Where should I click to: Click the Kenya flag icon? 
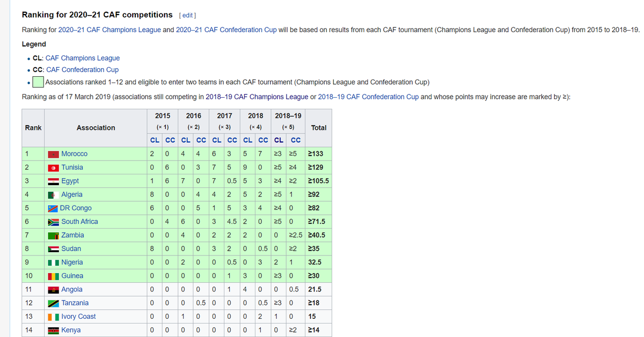point(54,330)
